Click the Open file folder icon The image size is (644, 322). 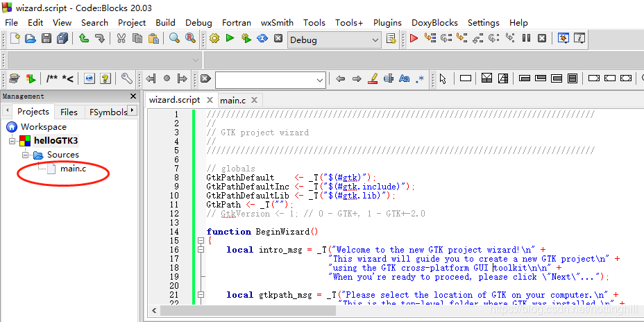pos(31,39)
